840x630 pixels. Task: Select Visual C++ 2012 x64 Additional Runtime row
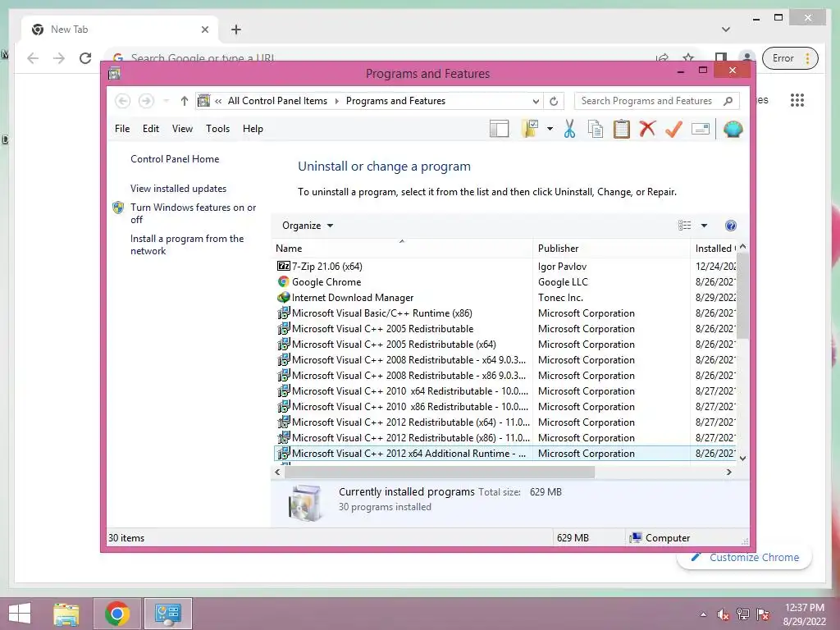click(x=504, y=453)
